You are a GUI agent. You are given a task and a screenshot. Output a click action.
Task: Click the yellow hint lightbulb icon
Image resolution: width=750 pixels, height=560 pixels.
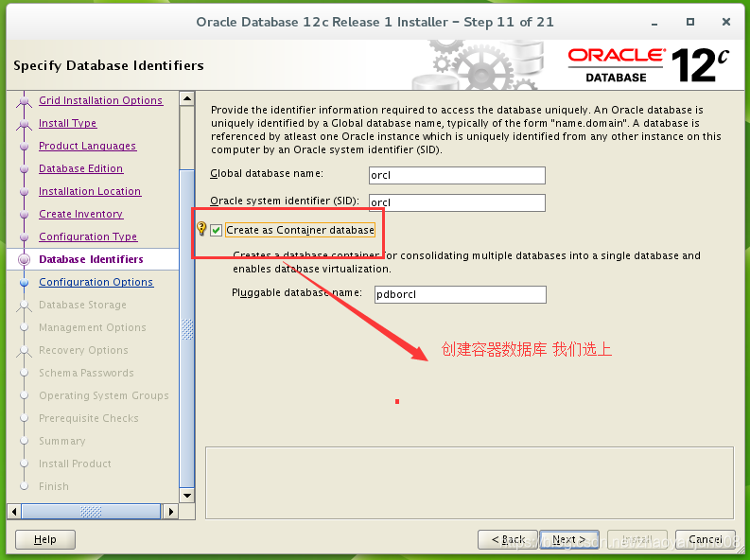click(201, 229)
